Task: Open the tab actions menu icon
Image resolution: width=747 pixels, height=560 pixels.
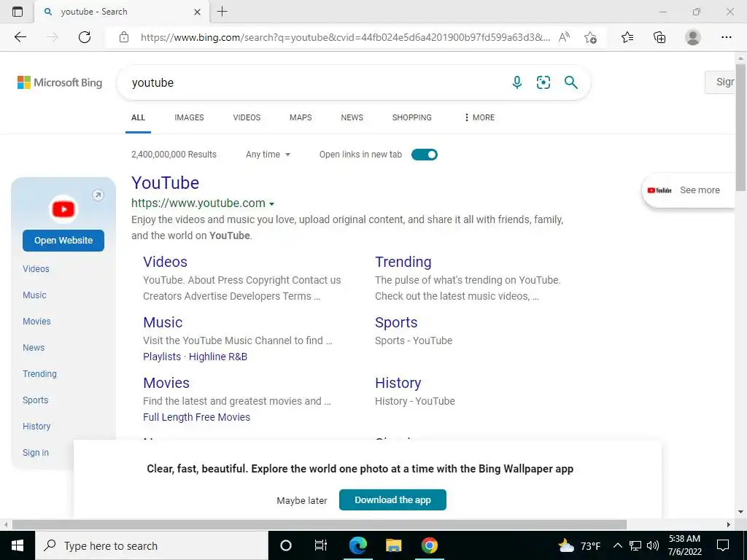Action: point(18,12)
